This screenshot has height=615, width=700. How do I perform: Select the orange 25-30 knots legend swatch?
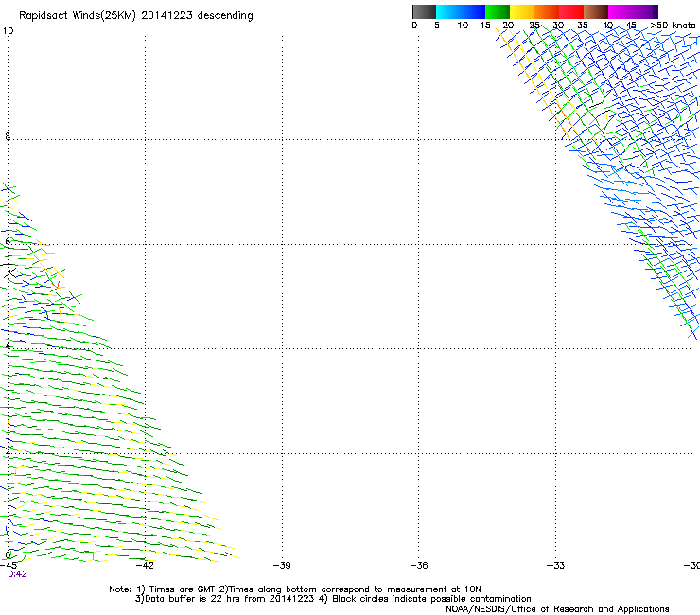[547, 11]
